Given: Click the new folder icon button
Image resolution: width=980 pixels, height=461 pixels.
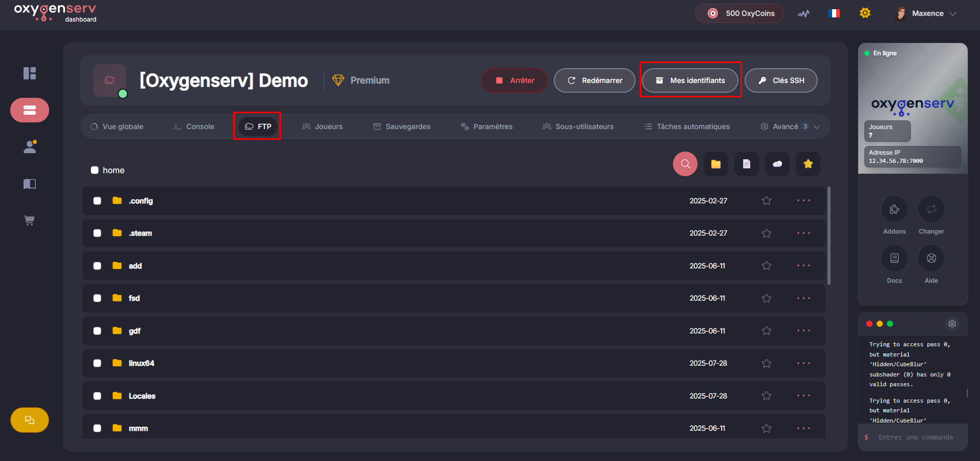Looking at the screenshot, I should tap(715, 164).
